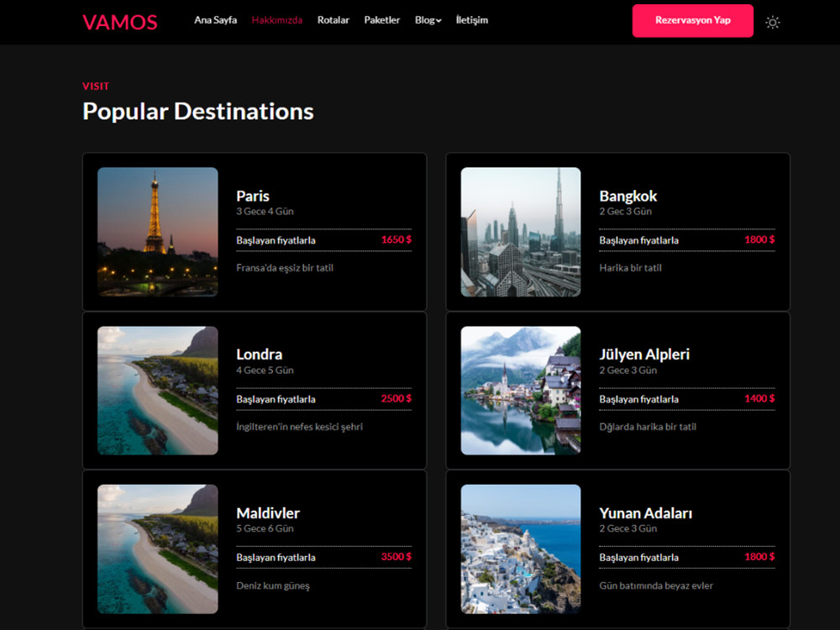
Task: Expand the Blog dropdown menu
Action: (x=428, y=20)
